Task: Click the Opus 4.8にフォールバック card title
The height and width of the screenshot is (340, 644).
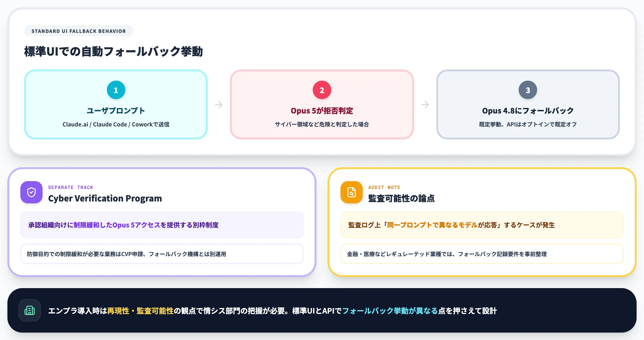Action: [x=528, y=111]
